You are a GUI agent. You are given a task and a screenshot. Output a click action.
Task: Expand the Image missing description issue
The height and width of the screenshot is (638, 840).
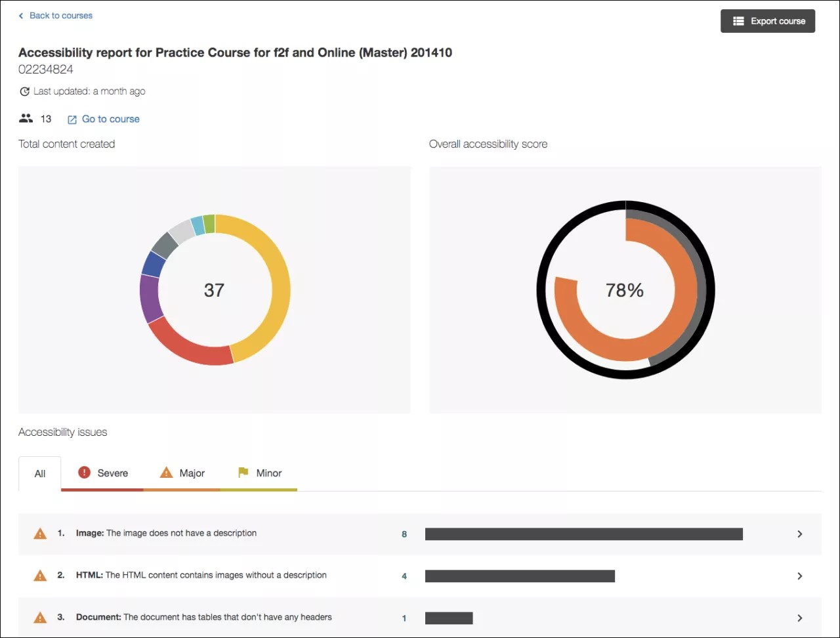point(799,534)
